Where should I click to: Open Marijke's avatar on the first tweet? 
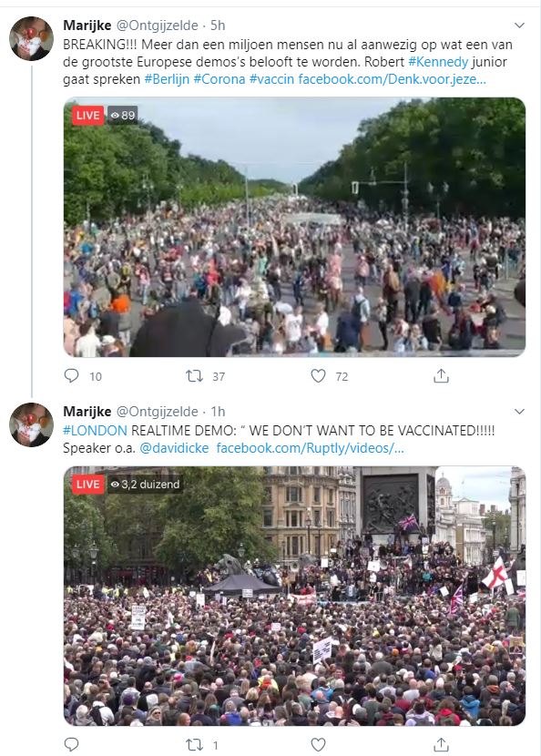click(x=31, y=38)
